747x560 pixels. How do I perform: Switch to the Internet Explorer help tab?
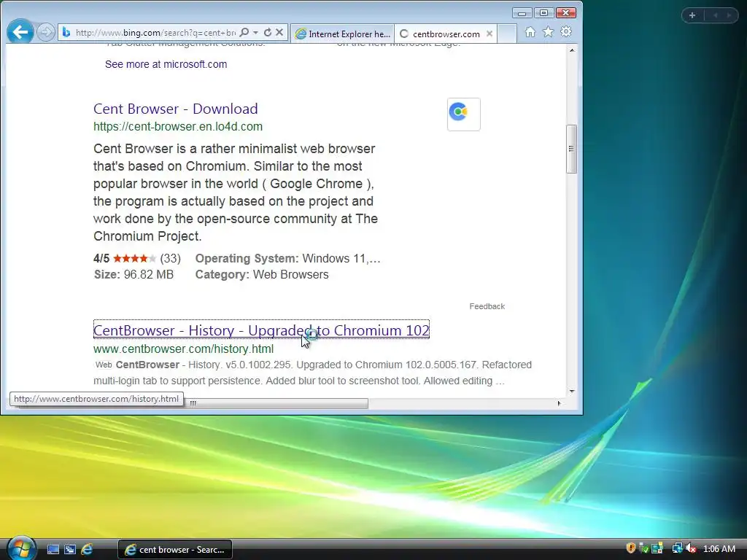point(343,34)
